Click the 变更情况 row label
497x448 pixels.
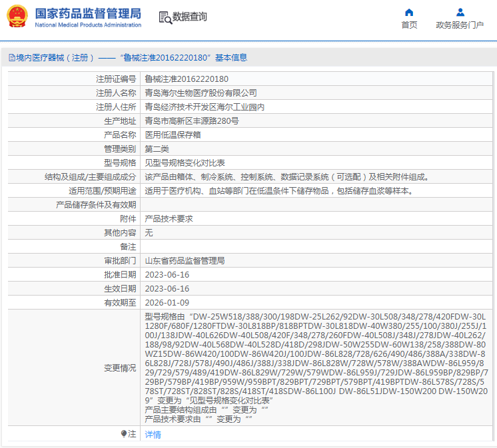[x=120, y=368]
